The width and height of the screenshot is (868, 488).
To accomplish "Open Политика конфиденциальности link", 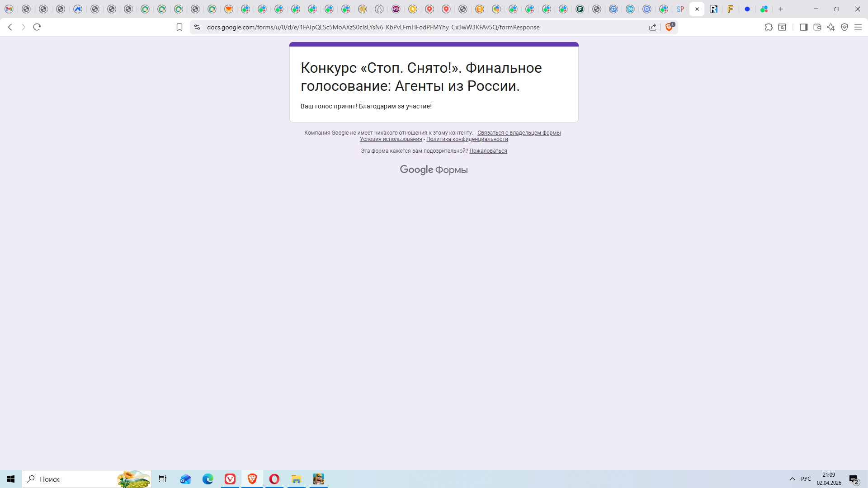I will click(x=467, y=139).
